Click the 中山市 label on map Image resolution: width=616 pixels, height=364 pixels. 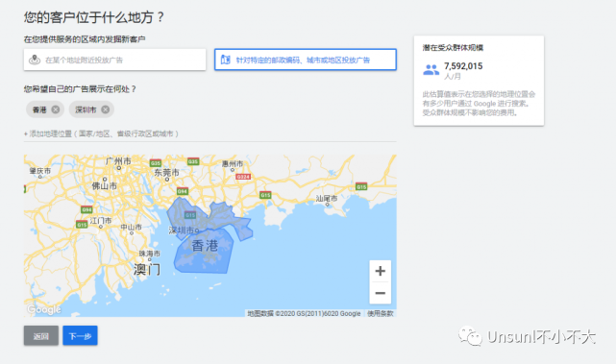click(x=131, y=227)
